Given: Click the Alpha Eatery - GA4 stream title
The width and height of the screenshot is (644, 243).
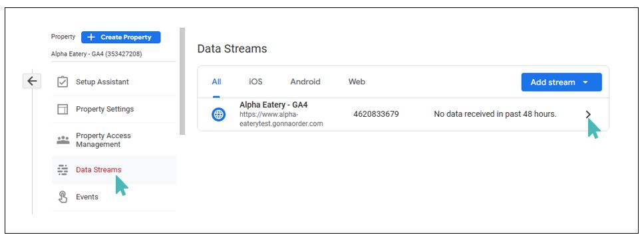Looking at the screenshot, I should click(273, 105).
